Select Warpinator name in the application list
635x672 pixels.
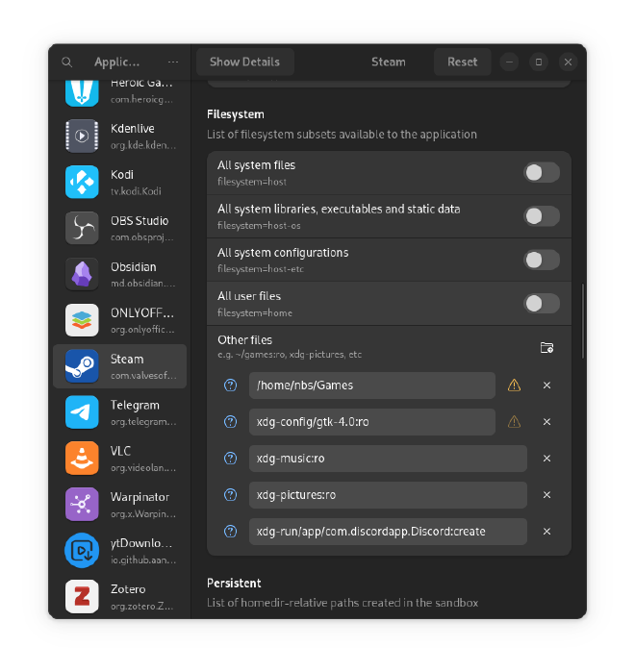pos(140,497)
